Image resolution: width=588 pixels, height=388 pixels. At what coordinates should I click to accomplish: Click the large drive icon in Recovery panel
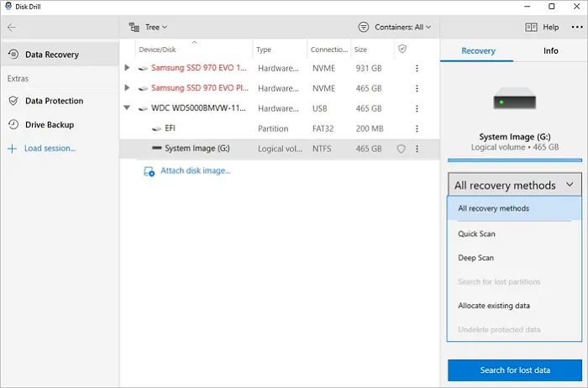point(516,100)
